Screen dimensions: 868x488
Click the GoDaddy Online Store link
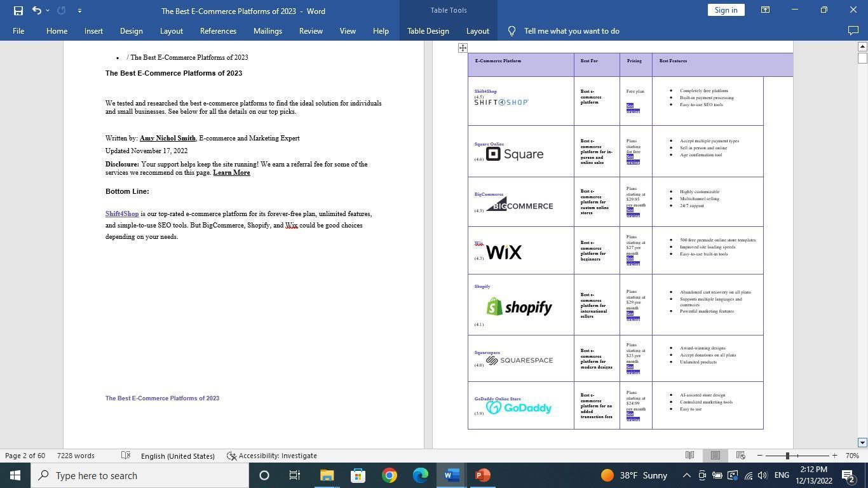(x=498, y=399)
